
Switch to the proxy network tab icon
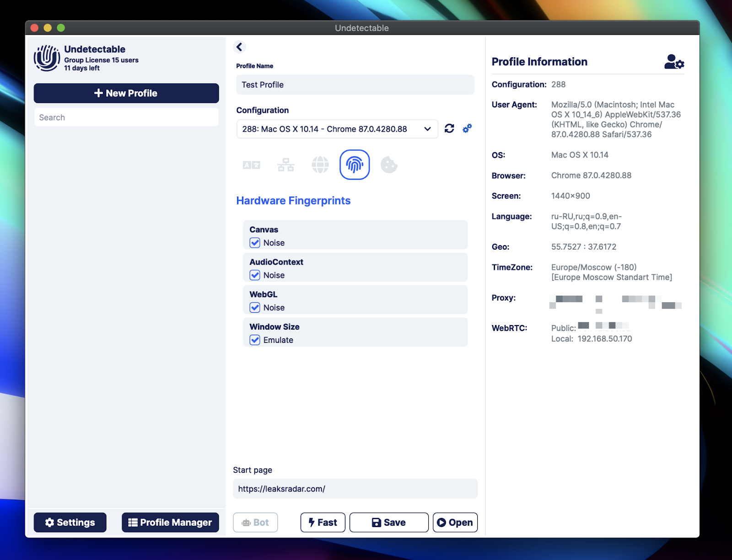(x=286, y=165)
